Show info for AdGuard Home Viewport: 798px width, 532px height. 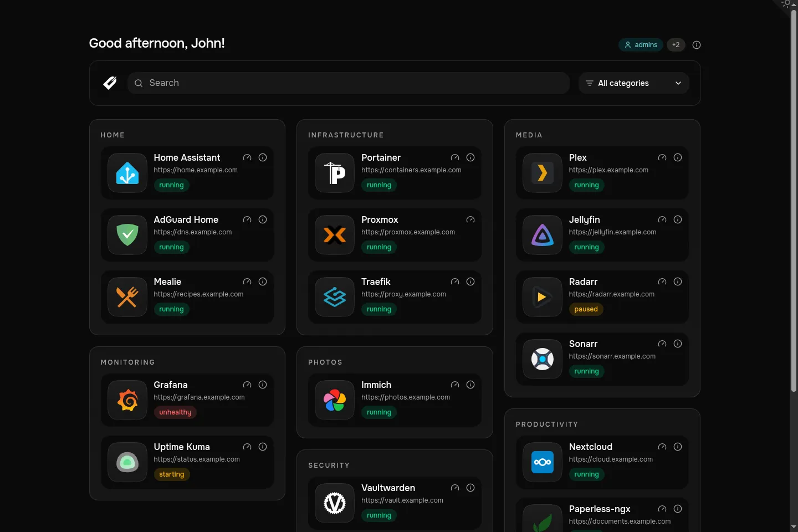(x=263, y=219)
